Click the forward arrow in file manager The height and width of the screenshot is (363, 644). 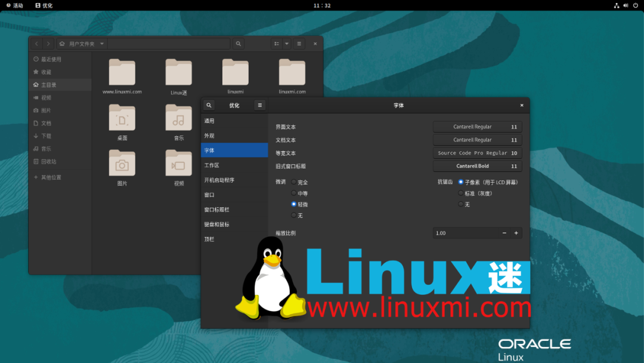[48, 44]
